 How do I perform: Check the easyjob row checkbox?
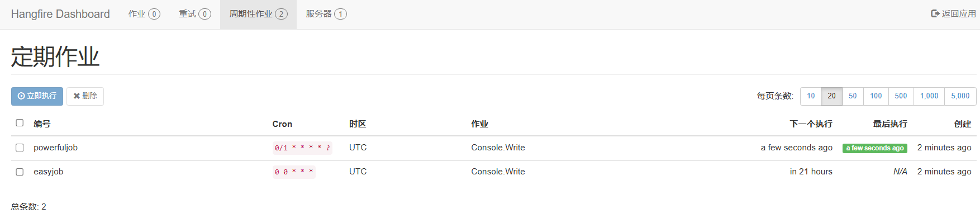click(20, 172)
